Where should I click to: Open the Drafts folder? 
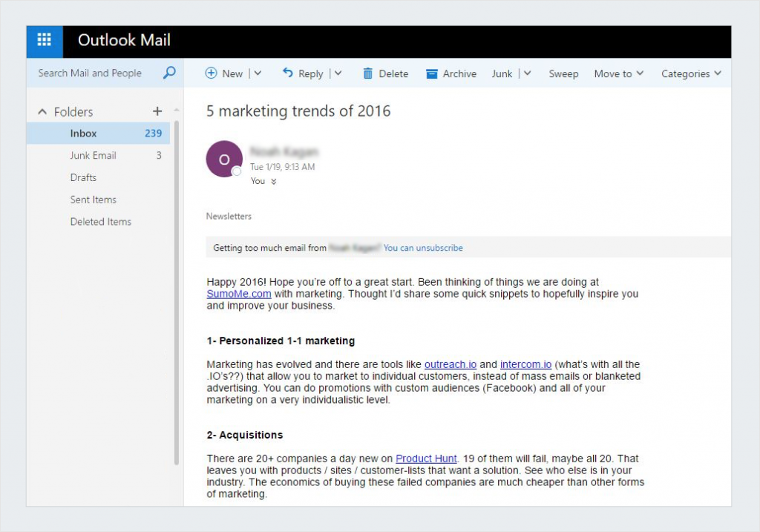(99, 177)
